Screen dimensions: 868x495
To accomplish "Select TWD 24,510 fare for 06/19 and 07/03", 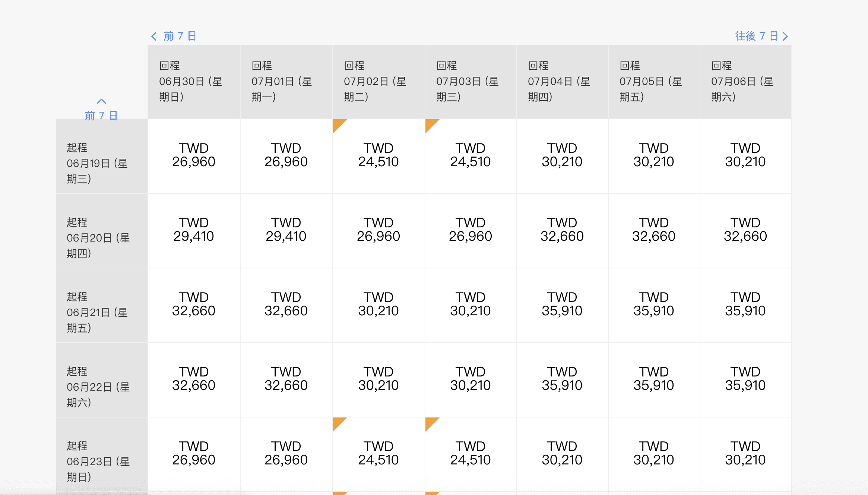I will [x=471, y=156].
